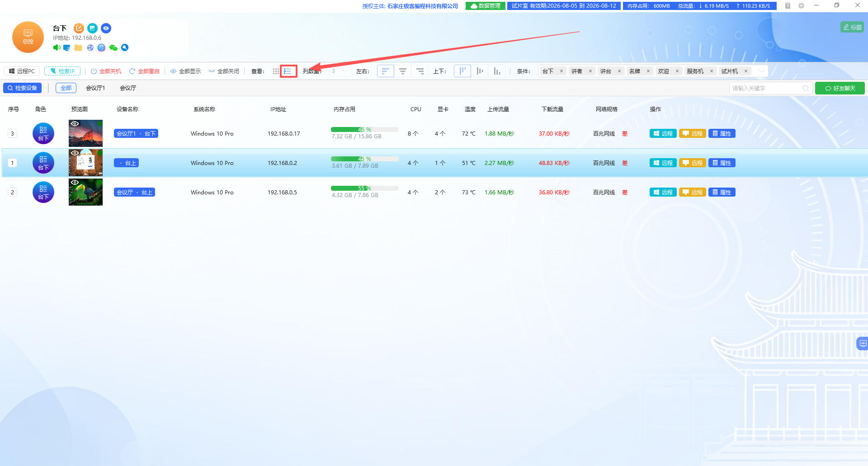
Task: Click the 检索设备 search devices button
Action: (x=23, y=88)
